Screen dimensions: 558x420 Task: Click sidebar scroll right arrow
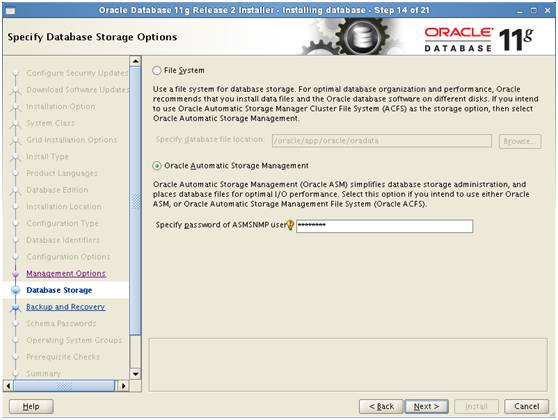(x=123, y=385)
